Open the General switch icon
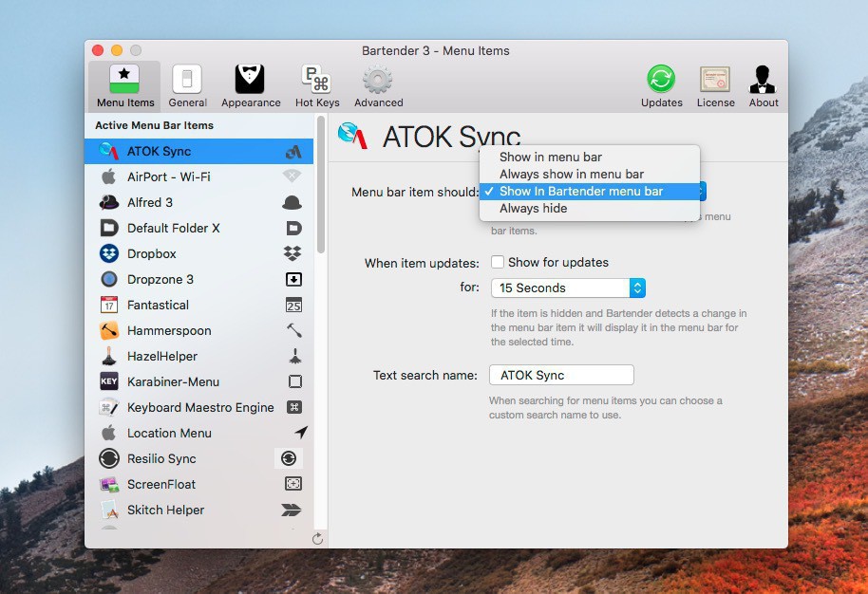The image size is (868, 594). (187, 80)
